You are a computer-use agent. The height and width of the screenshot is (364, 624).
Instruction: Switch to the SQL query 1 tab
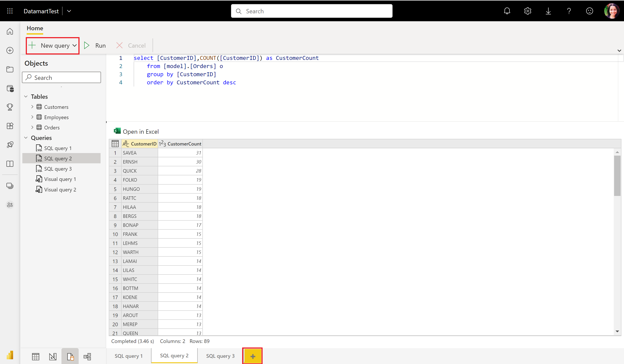coord(128,356)
